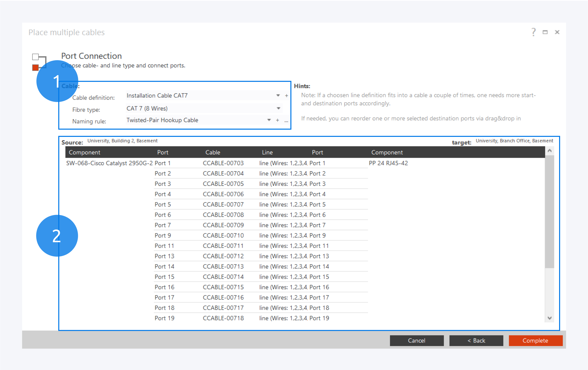Close the Place multiple cables dialog
The width and height of the screenshot is (588, 370).
tap(557, 32)
